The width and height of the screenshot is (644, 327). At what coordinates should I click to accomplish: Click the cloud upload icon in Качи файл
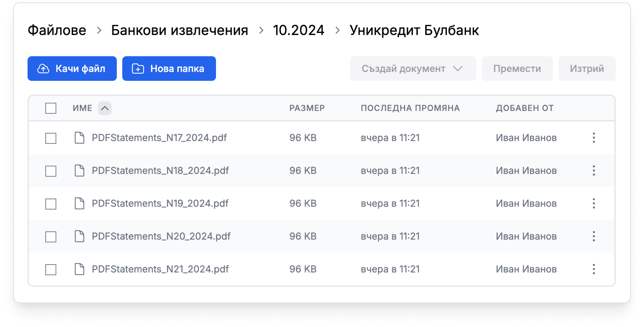[43, 69]
